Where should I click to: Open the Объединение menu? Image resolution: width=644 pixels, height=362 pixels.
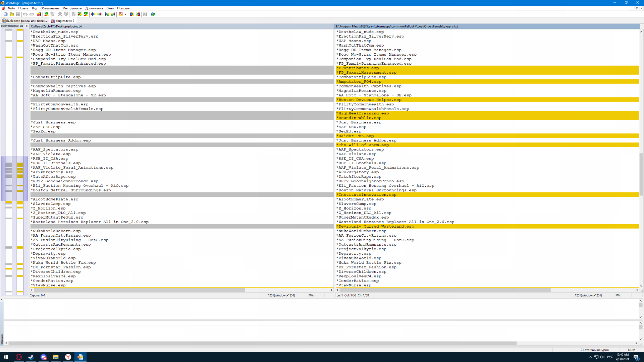[x=50, y=8]
